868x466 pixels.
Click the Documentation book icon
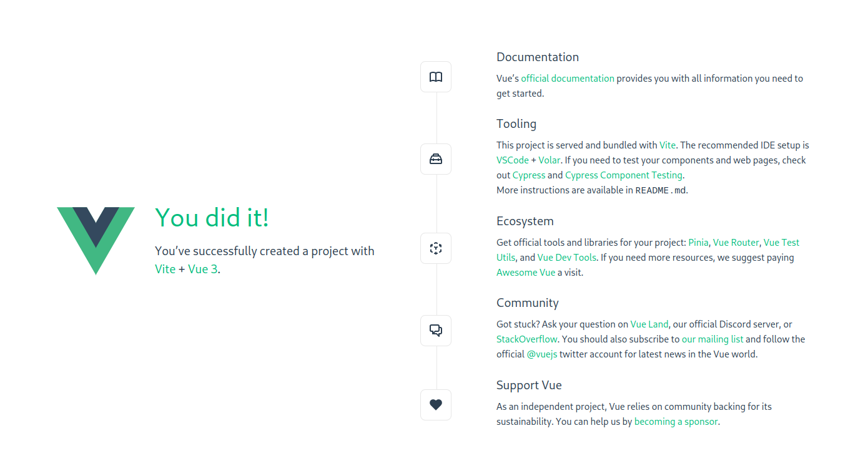[x=435, y=76]
